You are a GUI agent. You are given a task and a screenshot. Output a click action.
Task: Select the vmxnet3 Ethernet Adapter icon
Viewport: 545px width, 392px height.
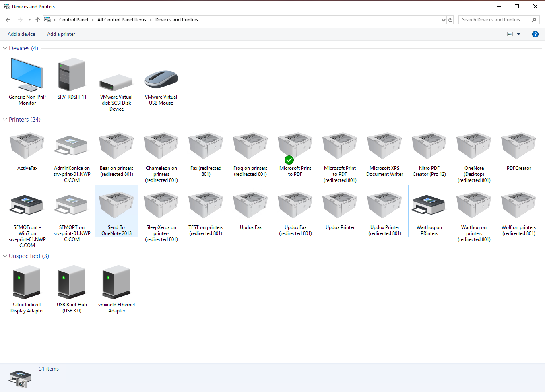(x=116, y=282)
